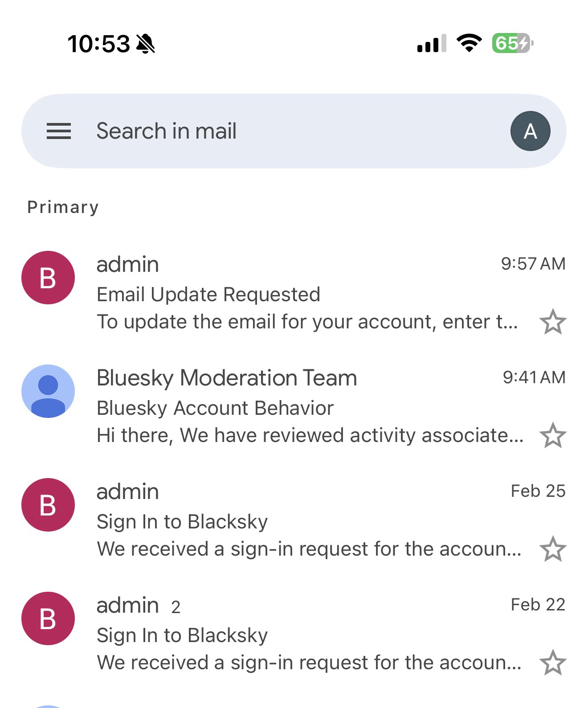Tap the Bluesky Moderation Team sender name

click(x=227, y=378)
